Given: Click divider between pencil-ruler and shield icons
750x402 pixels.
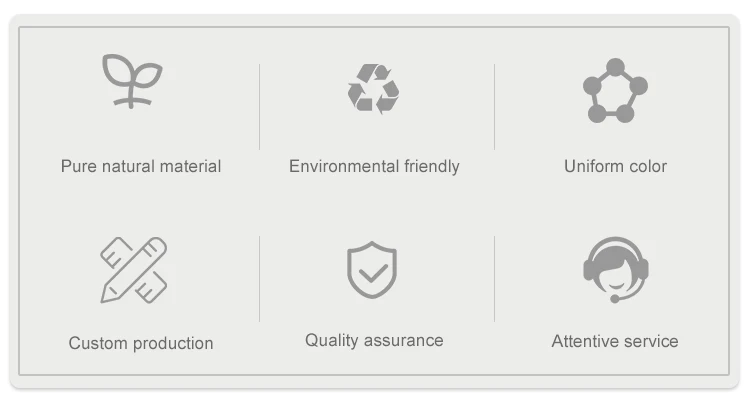Looking at the screenshot, I should pos(260,279).
